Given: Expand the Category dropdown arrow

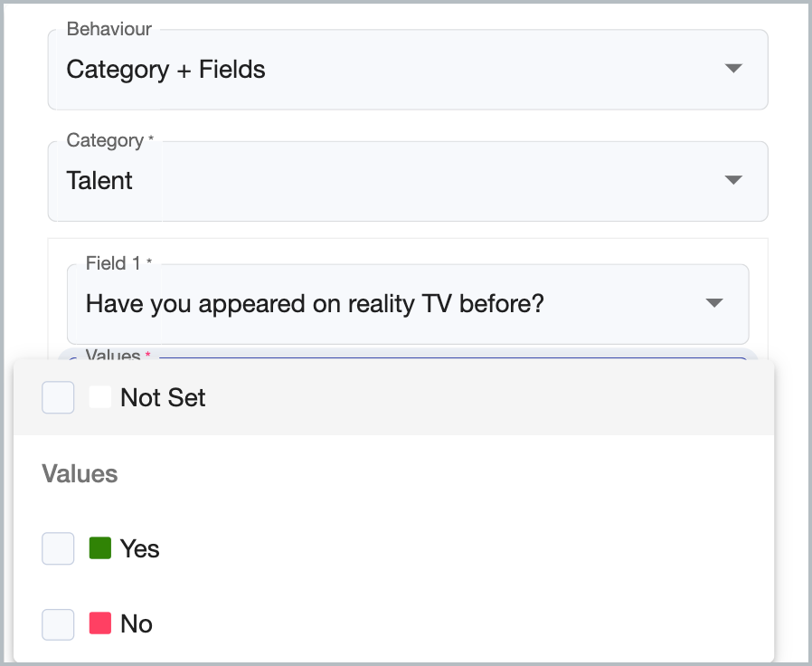Looking at the screenshot, I should tap(733, 180).
